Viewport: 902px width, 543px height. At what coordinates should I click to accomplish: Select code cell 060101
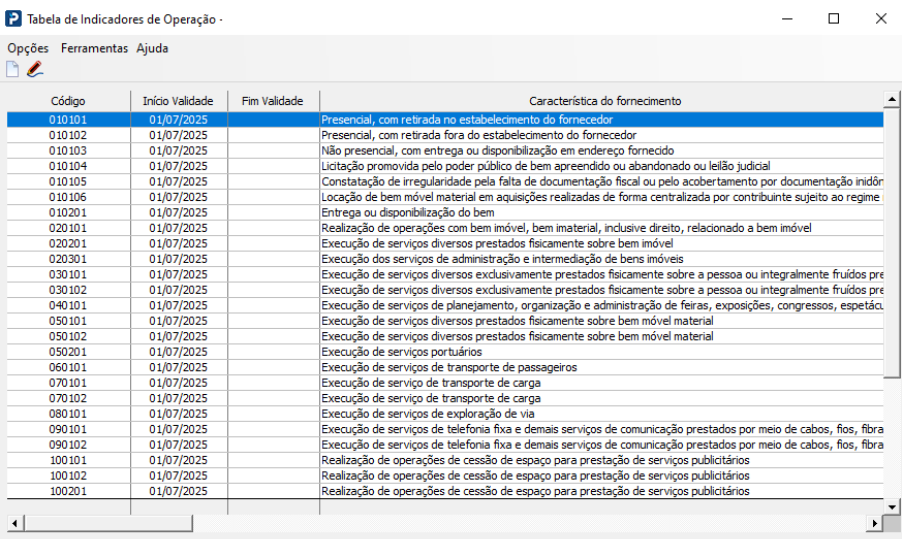[68, 368]
